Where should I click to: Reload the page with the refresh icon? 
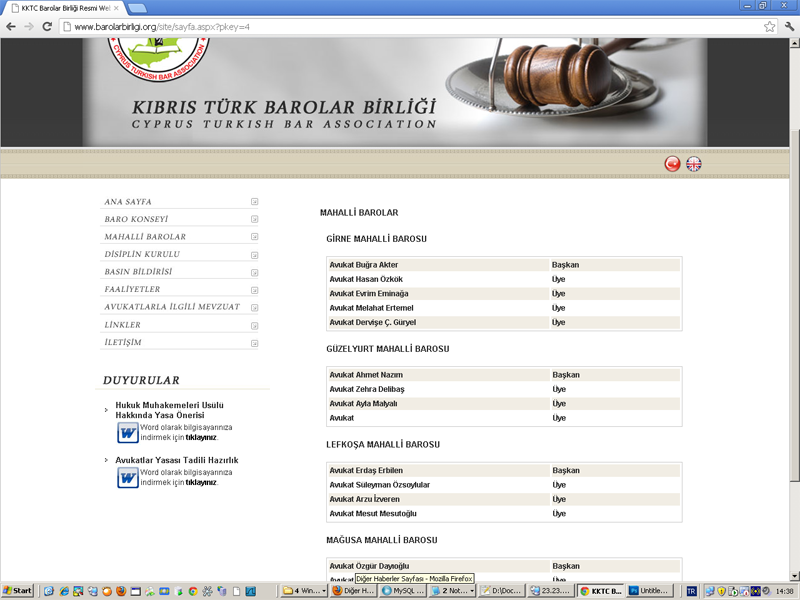coord(47,27)
